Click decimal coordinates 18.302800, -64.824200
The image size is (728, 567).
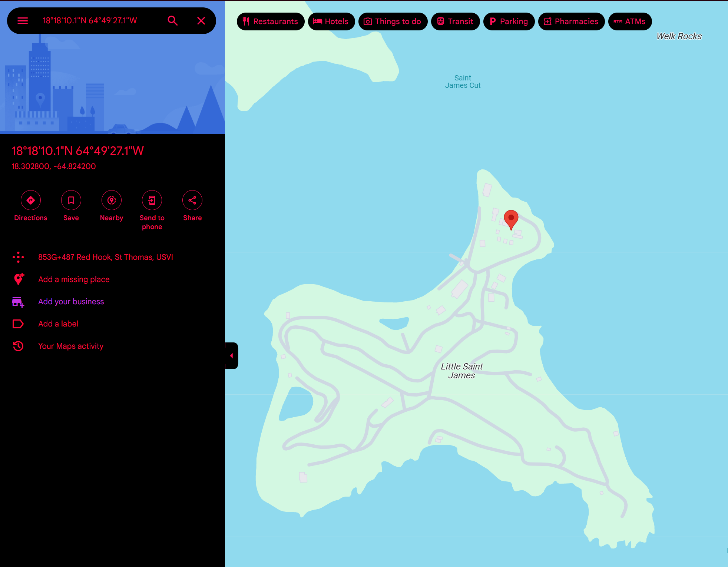click(x=54, y=166)
